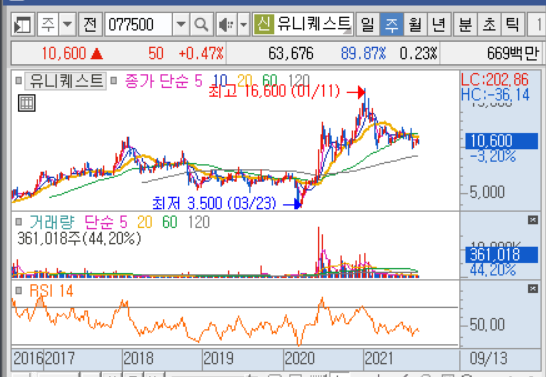Click the 2018 marker on time axis
This screenshot has height=377, width=546.
click(x=139, y=359)
